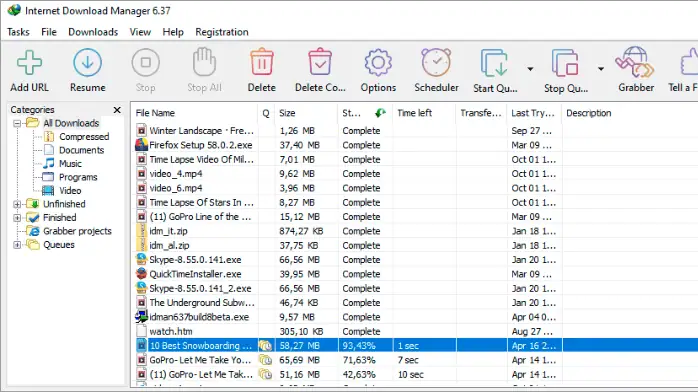The image size is (698, 392).
Task: Collapse the All Downloads tree node
Action: 17,123
